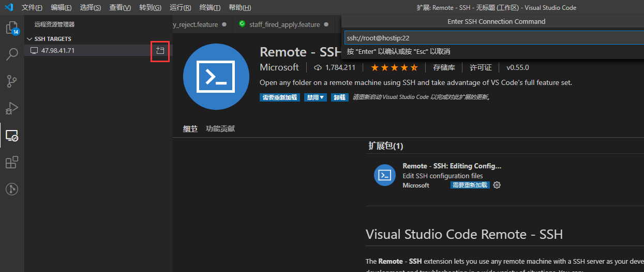This screenshot has width=644, height=272.
Task: Click the Microsoft publisher link
Action: coord(279,67)
